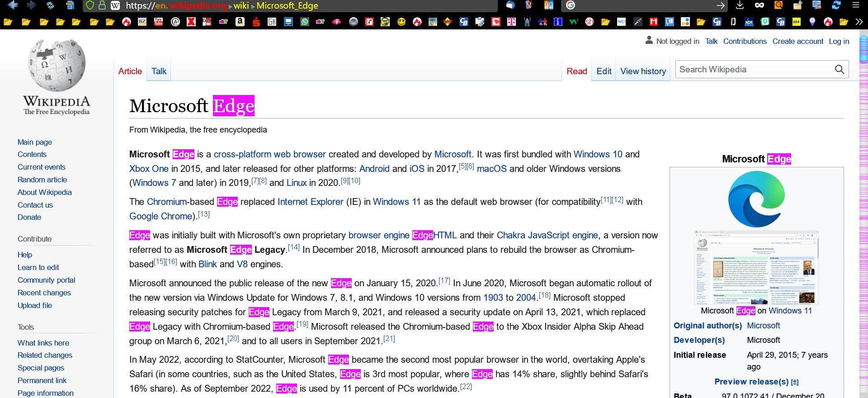This screenshot has height=398, width=868.
Task: Follow the Windows 11 link in the infobox caption
Action: coord(790,311)
